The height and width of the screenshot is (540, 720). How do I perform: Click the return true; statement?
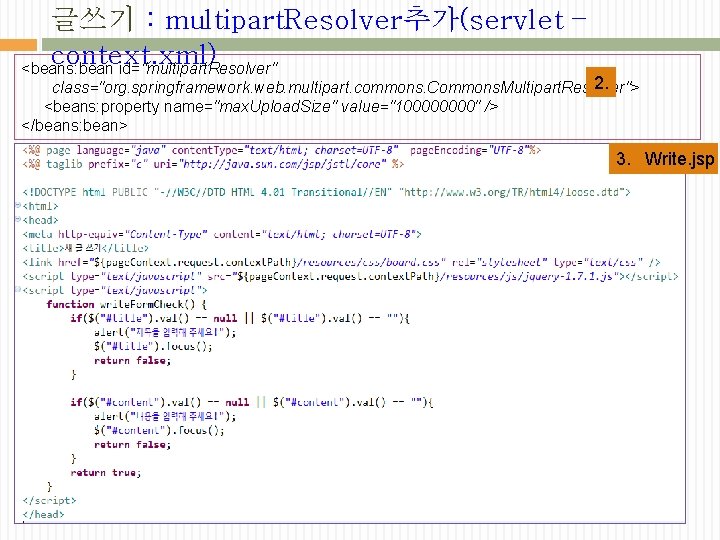point(106,472)
